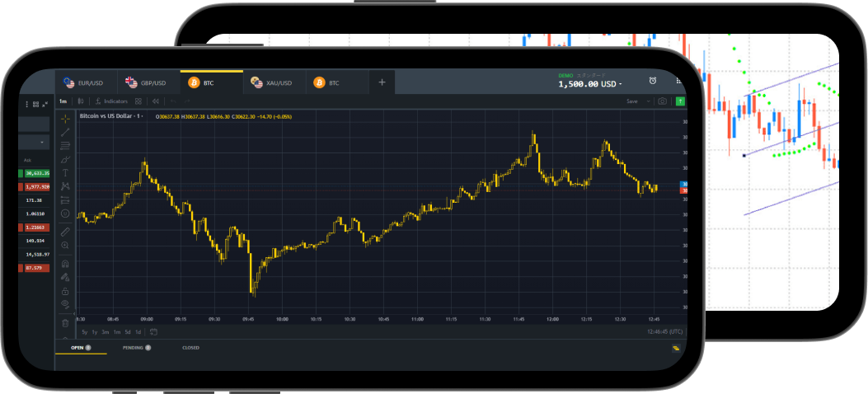Viewport: 868px width, 394px height.
Task: Select ask price 87.579
Action: [x=36, y=268]
